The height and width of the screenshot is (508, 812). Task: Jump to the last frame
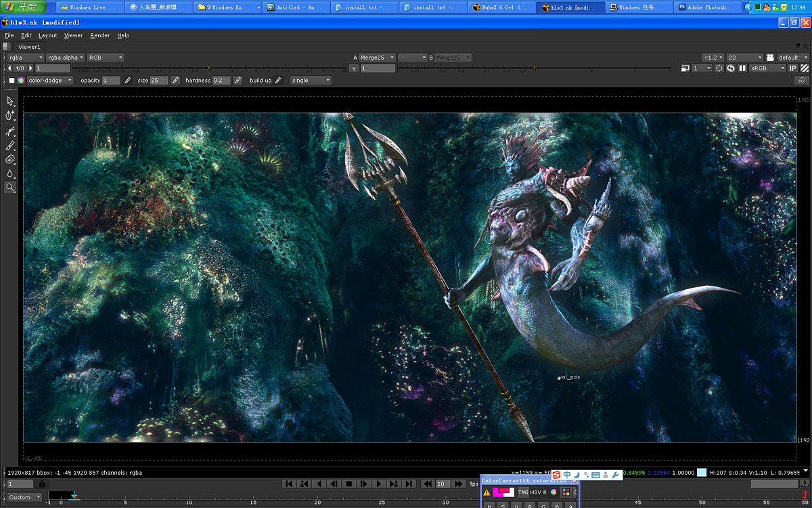click(x=409, y=484)
